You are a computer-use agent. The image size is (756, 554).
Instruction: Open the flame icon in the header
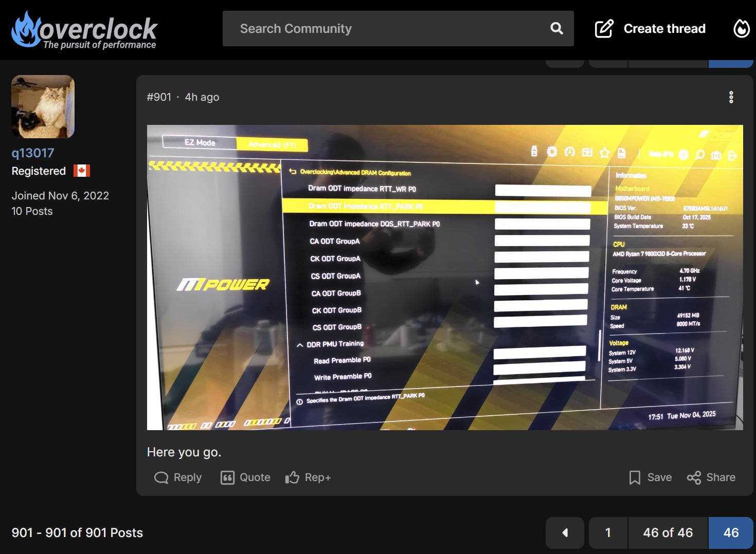tap(741, 29)
